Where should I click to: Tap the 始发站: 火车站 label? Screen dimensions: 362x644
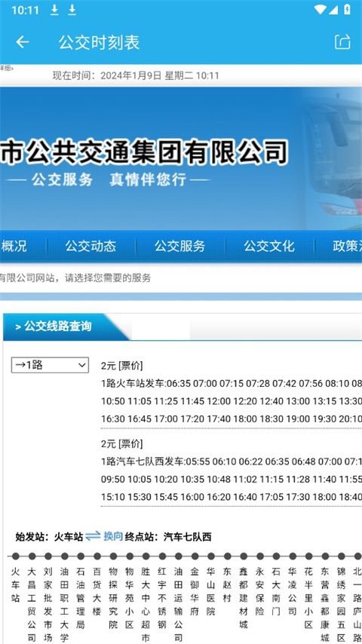49,537
